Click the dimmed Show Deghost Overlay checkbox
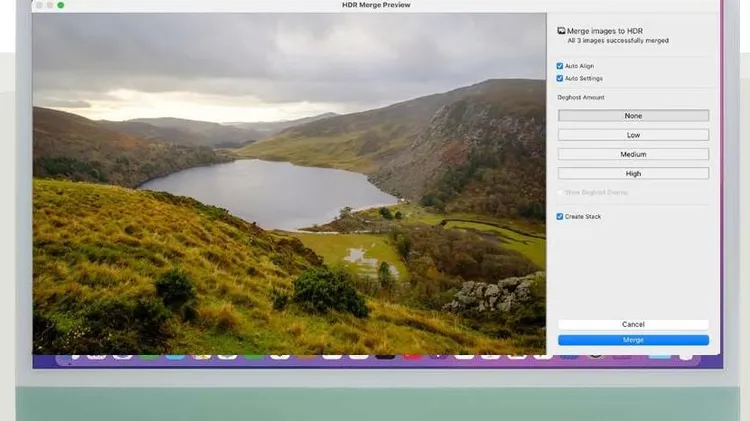Image resolution: width=750 pixels, height=421 pixels. 560,192
